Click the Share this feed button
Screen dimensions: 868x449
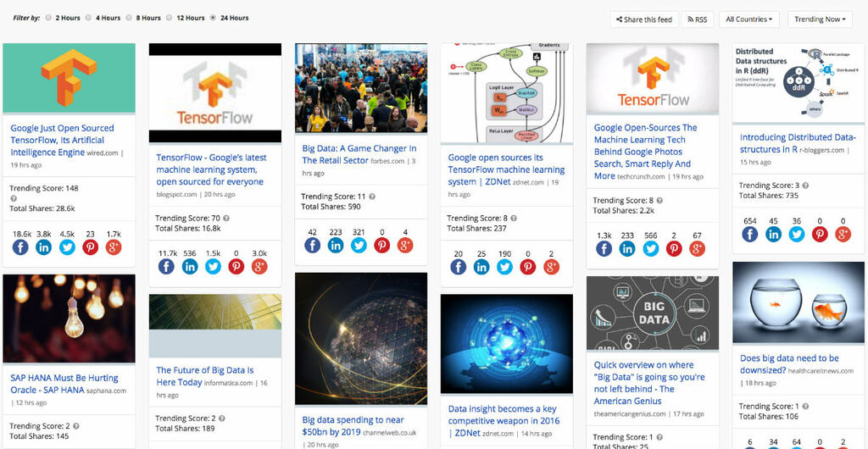coord(643,19)
